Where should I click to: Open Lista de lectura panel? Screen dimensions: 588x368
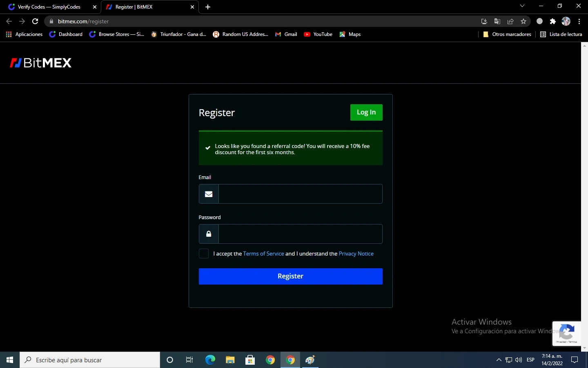click(561, 34)
